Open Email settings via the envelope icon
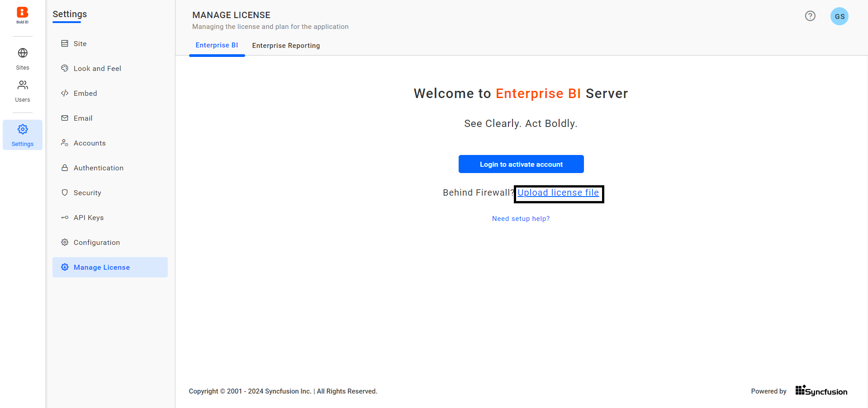 [x=65, y=118]
